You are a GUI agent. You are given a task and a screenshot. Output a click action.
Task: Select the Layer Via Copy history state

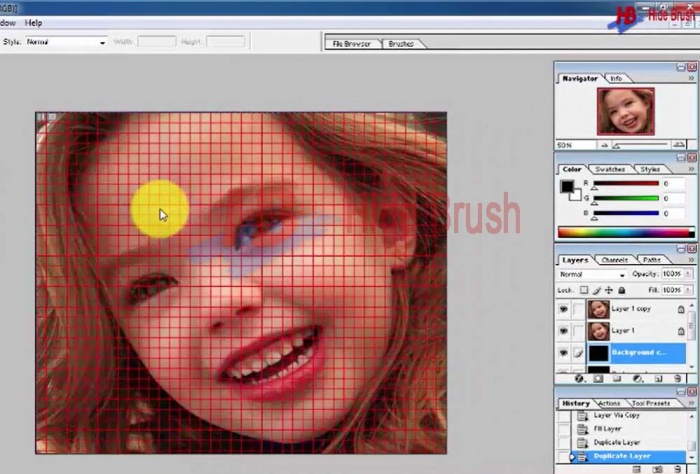(x=617, y=416)
